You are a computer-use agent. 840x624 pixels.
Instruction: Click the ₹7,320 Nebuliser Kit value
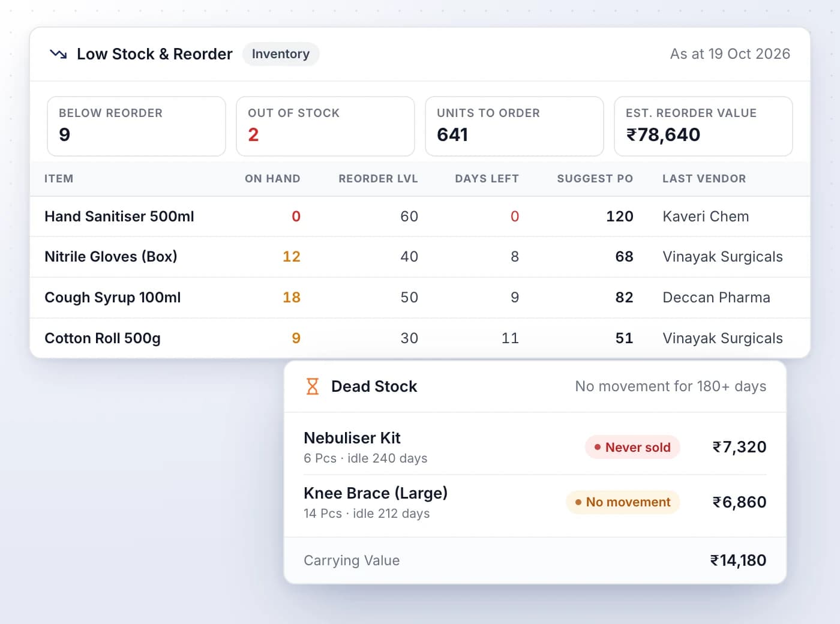(739, 447)
